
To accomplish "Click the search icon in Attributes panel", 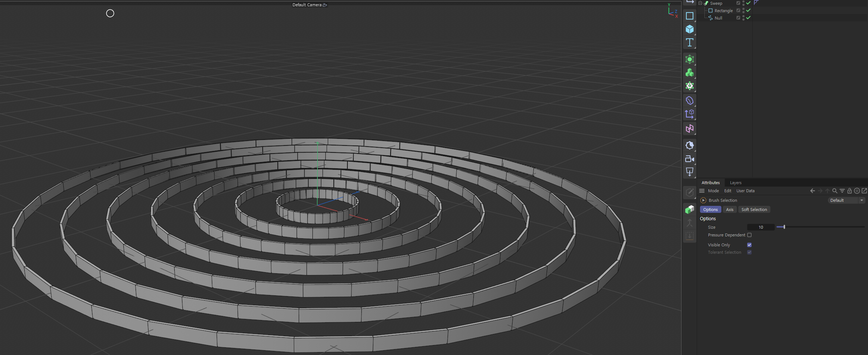I will point(834,191).
